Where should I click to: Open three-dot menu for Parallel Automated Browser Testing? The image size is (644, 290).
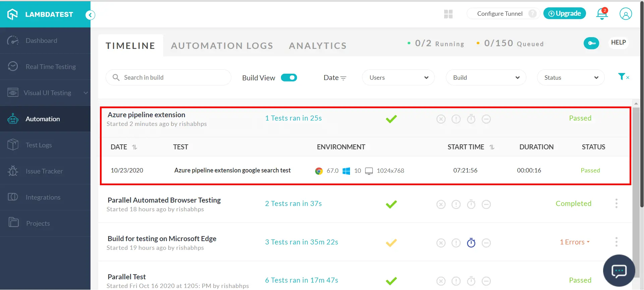coord(616,204)
